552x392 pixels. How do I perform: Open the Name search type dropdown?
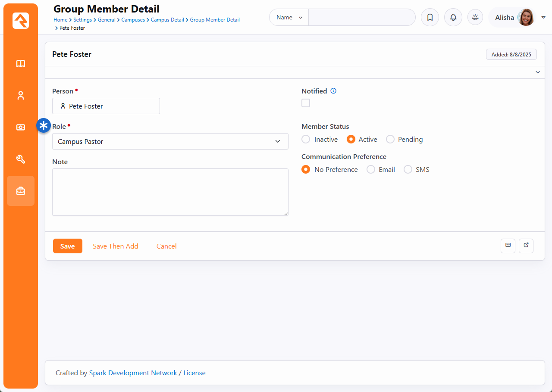coord(289,18)
